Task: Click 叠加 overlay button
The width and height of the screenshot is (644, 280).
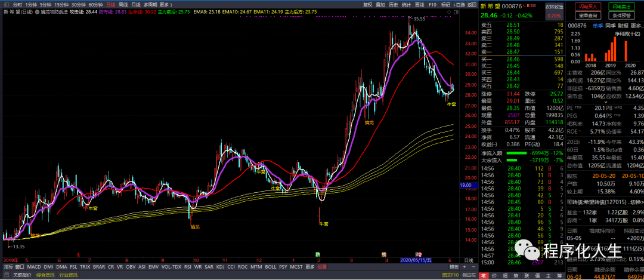Action: 380,5
